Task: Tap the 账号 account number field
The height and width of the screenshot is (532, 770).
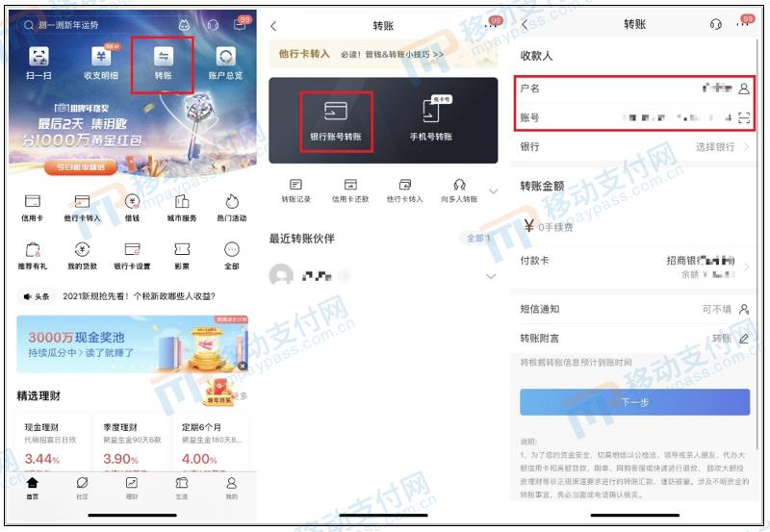Action: pos(634,117)
